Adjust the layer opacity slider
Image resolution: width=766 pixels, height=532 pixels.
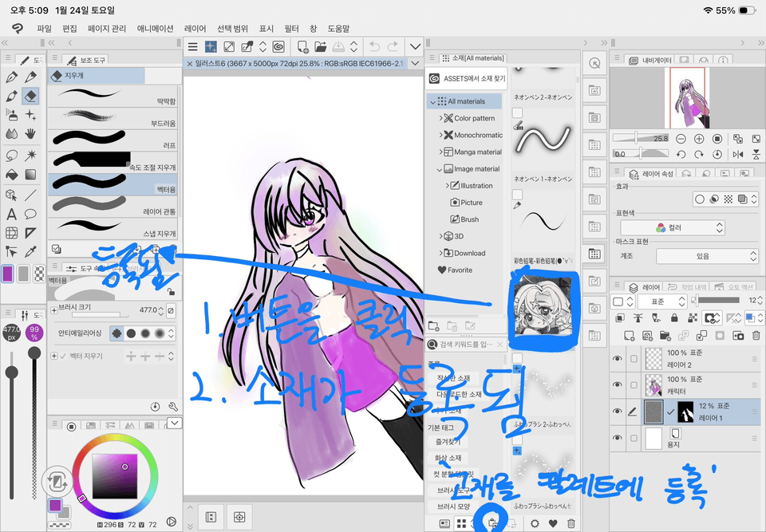click(x=717, y=300)
